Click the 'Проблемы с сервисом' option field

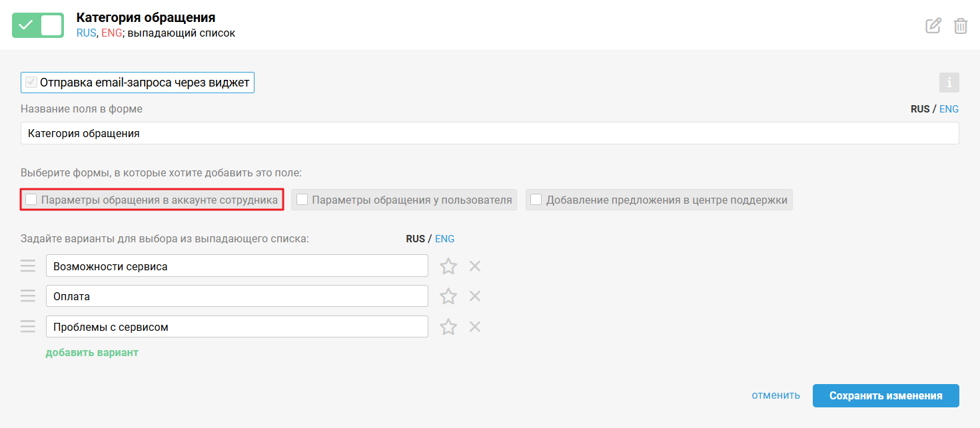(237, 327)
